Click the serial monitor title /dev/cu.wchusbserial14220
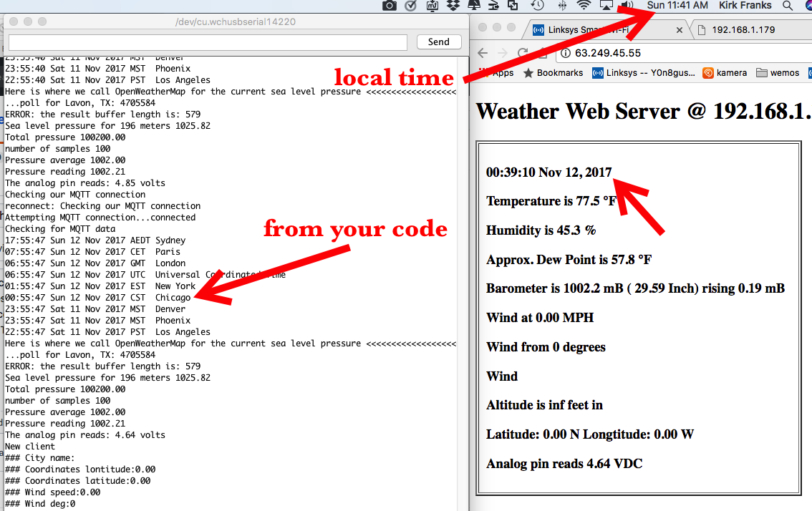Image resolution: width=812 pixels, height=511 pixels. [235, 21]
